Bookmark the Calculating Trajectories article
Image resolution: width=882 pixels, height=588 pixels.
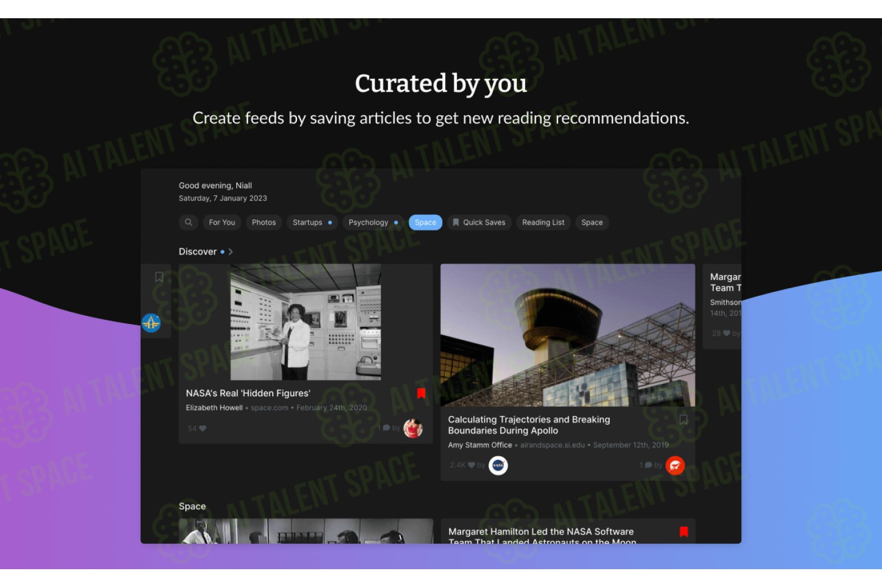click(683, 419)
